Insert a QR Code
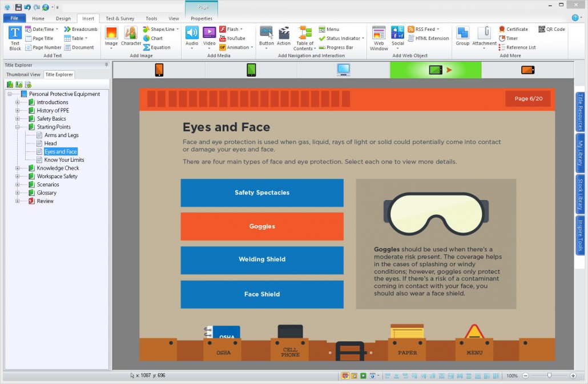 point(551,29)
